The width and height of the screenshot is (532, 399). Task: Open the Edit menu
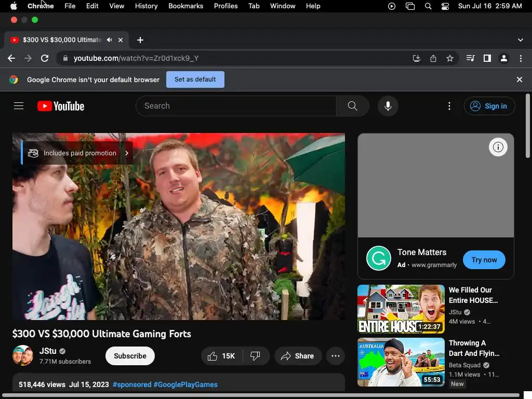point(92,6)
